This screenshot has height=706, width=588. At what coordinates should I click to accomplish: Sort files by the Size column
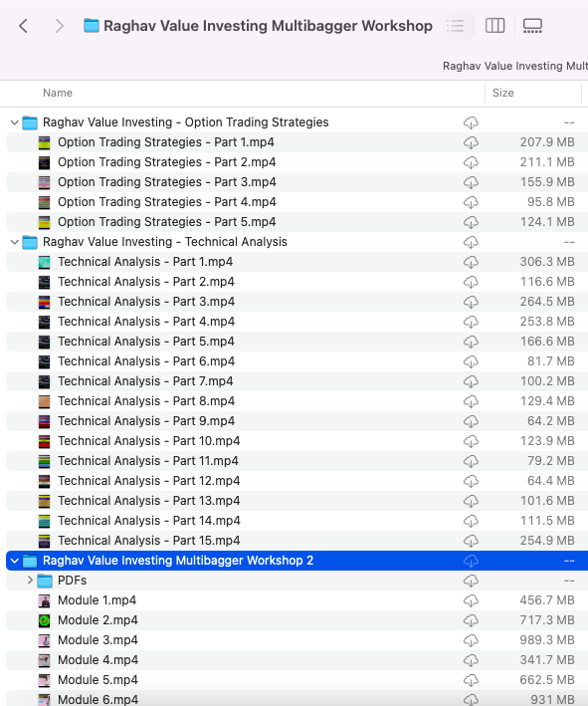[503, 93]
